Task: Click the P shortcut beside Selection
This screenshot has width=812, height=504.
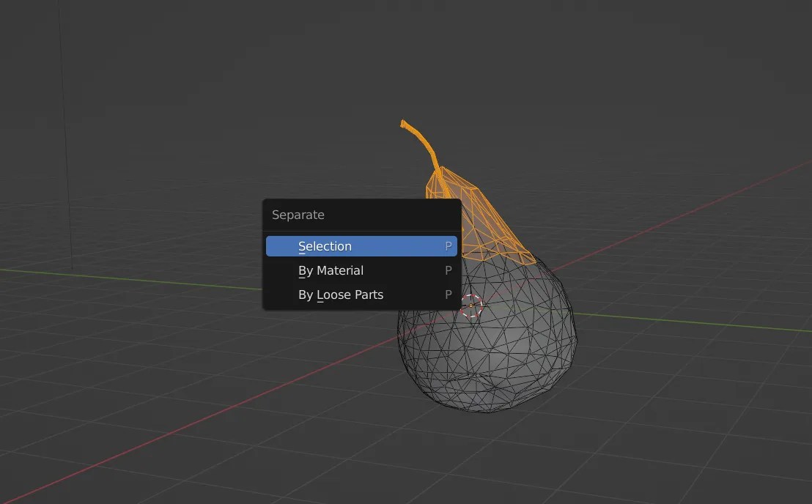Action: [x=448, y=246]
